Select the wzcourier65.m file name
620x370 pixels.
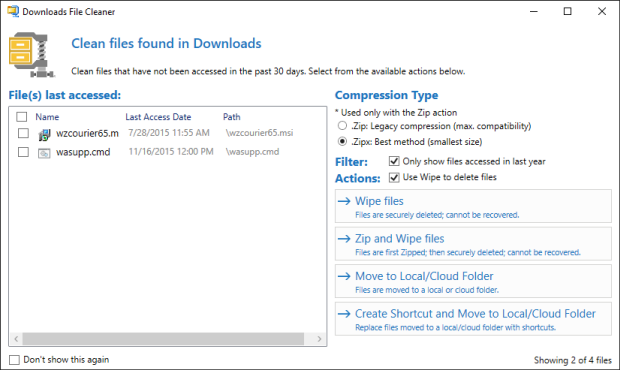pos(87,134)
